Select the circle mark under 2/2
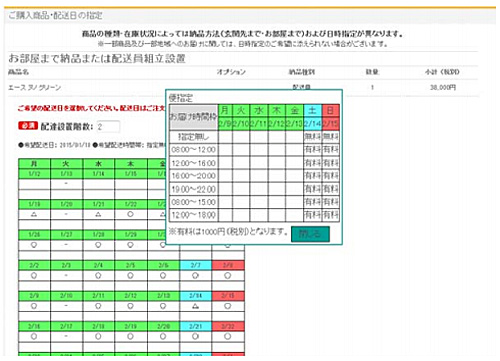This screenshot has height=361, width=500. [34, 276]
